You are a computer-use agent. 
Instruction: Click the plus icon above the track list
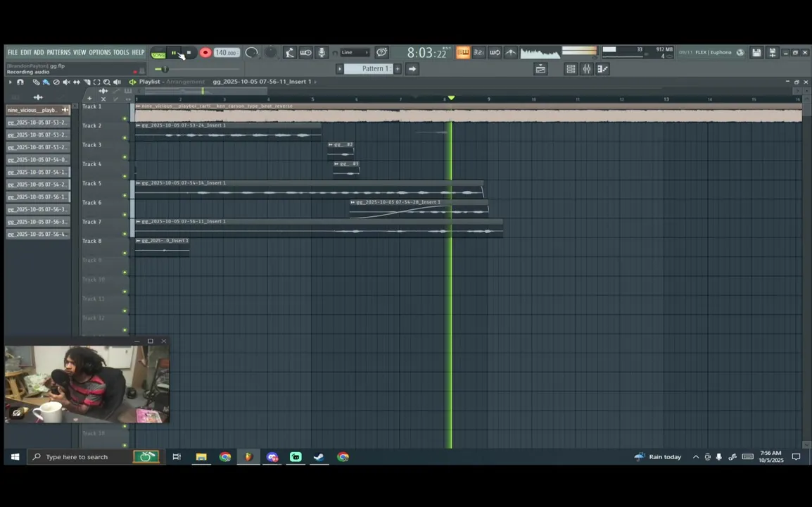(x=89, y=99)
